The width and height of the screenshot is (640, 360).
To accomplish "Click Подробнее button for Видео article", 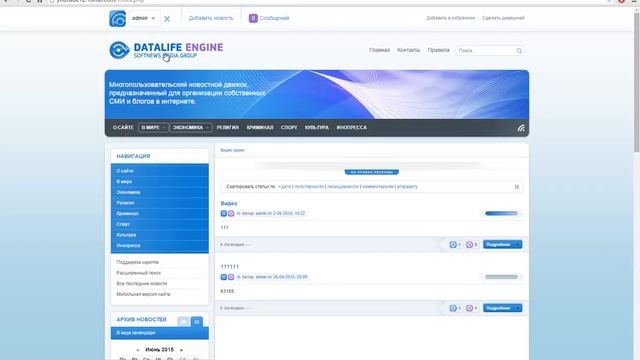I will tap(502, 244).
